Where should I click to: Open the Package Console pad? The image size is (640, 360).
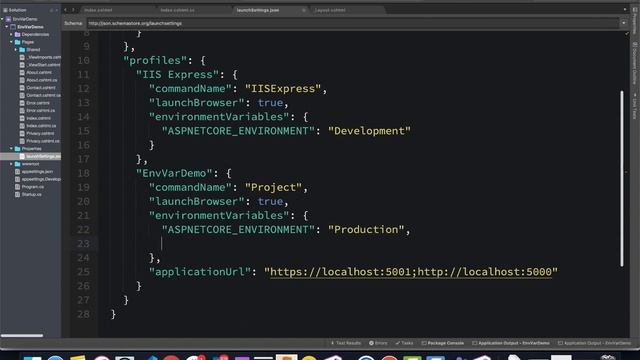[443, 343]
